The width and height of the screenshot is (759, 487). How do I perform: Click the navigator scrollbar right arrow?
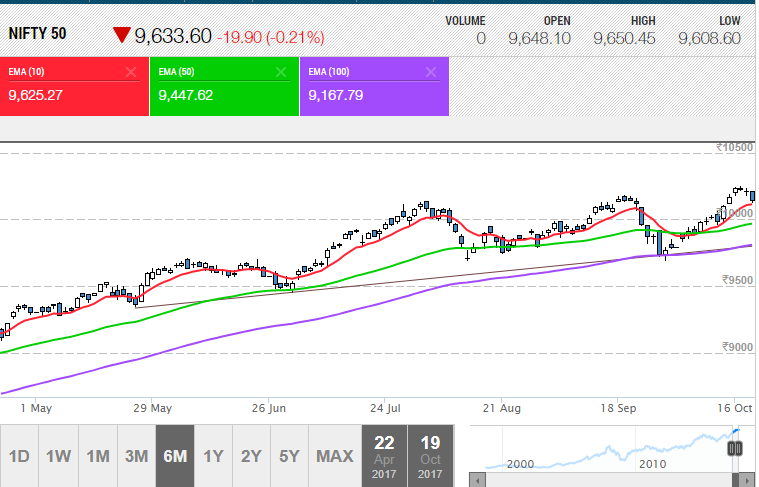pos(748,481)
